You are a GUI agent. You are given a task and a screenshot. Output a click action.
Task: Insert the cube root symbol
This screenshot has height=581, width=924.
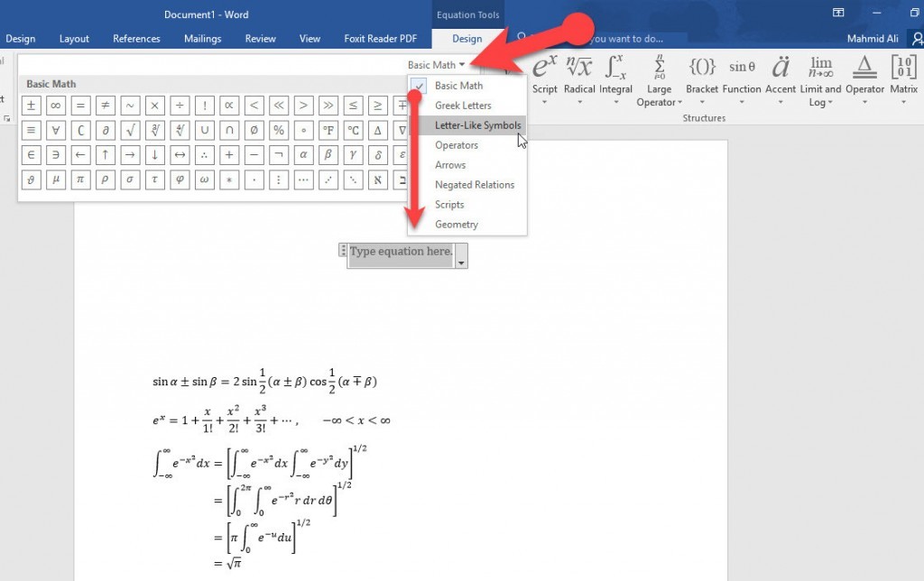click(154, 130)
